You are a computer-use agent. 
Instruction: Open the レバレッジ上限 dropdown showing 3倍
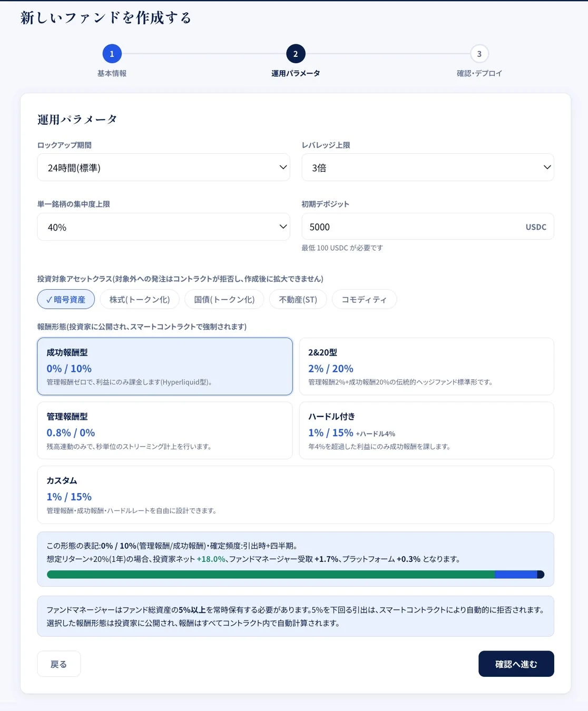(427, 167)
